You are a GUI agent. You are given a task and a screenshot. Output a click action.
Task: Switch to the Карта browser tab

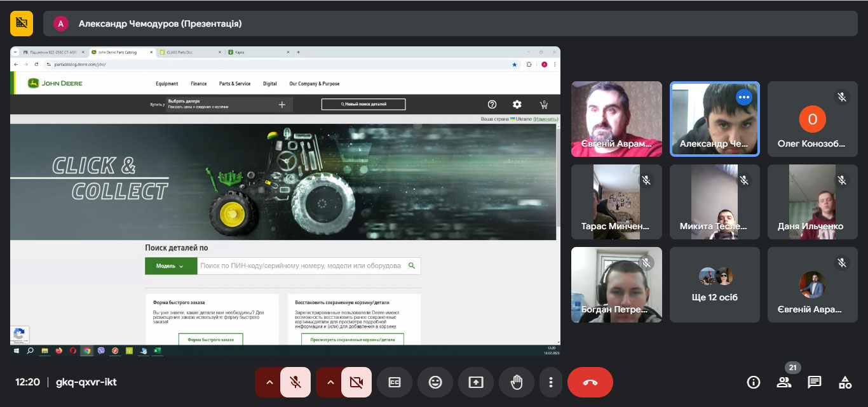pos(257,52)
